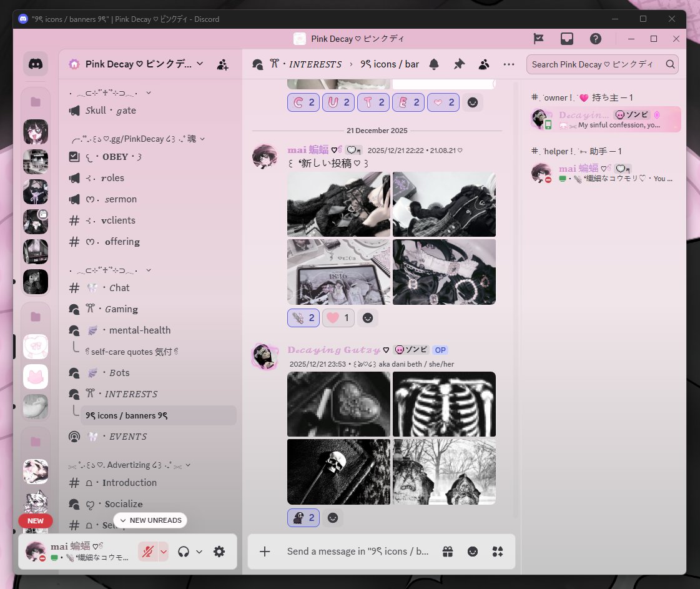The width and height of the screenshot is (700, 589).
Task: Open the Inbox tray icon
Action: (566, 39)
